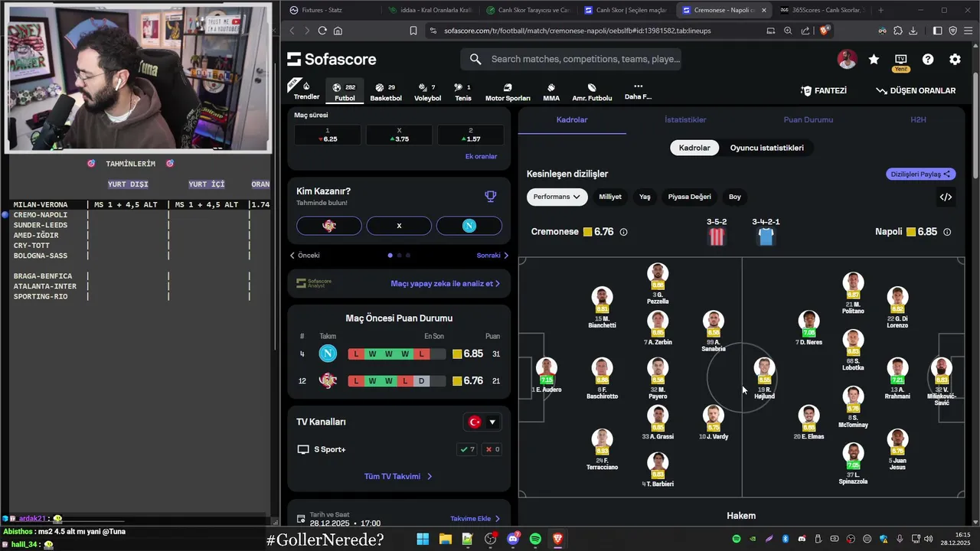The width and height of the screenshot is (980, 551).
Task: Click Takvime Ekle link
Action: click(475, 519)
